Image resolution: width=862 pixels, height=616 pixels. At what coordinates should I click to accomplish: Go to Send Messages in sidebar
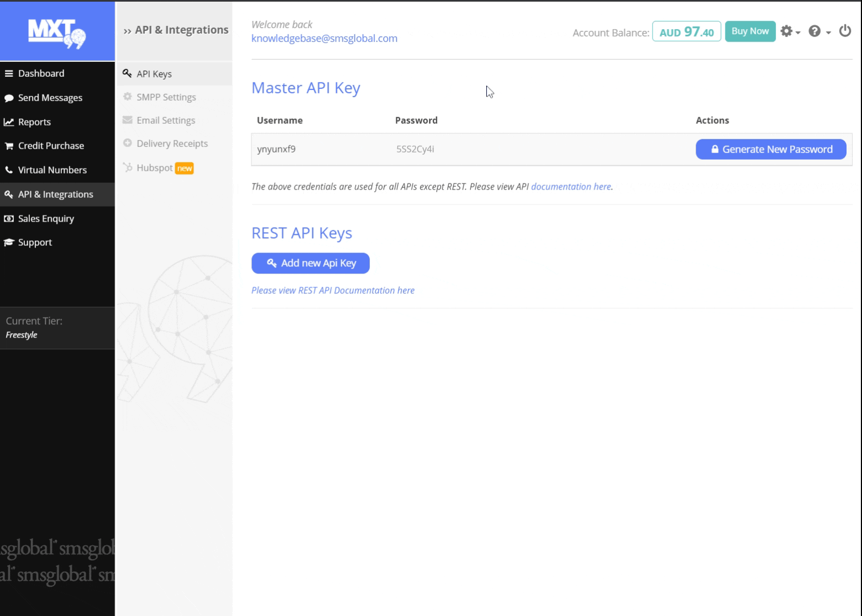pos(50,98)
